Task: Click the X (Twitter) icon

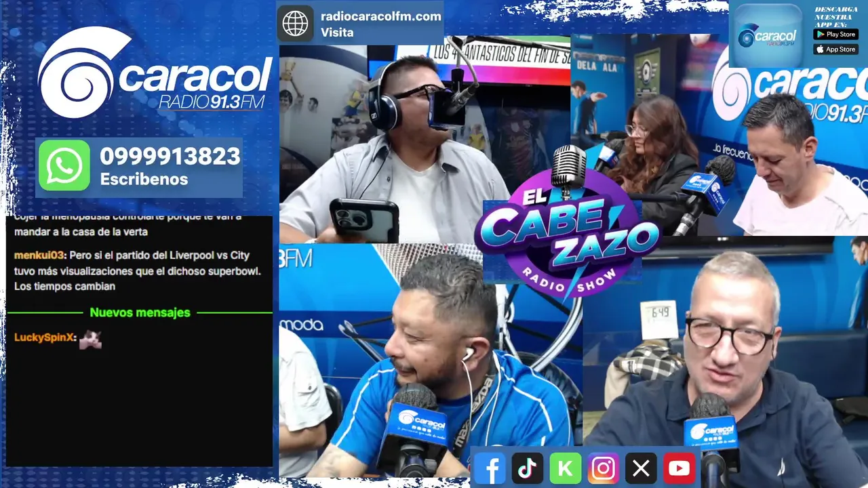Action: (x=641, y=468)
